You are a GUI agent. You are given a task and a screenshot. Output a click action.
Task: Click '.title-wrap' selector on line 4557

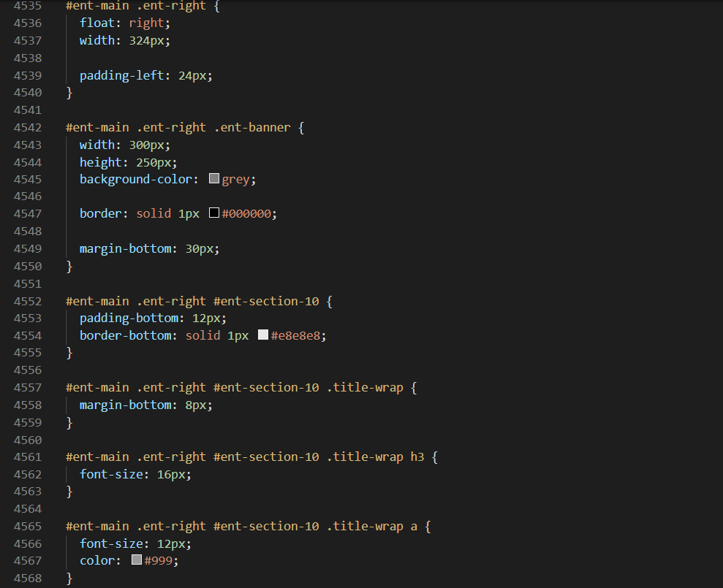pos(365,388)
